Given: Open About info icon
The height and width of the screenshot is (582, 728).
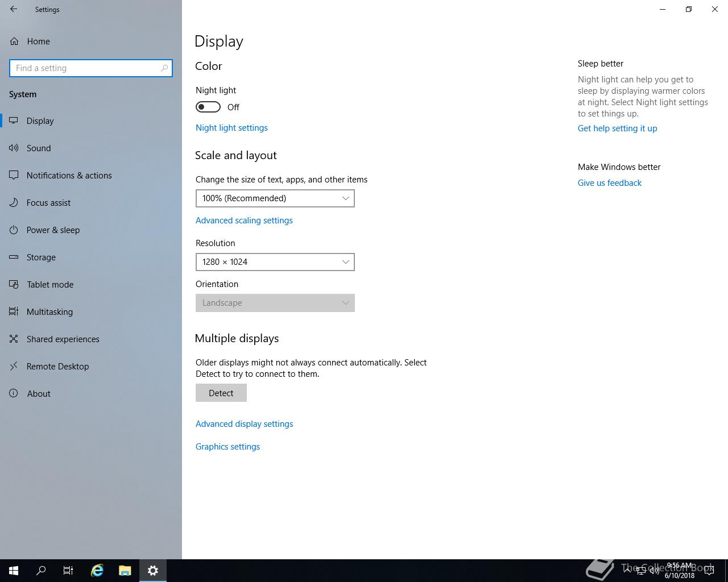Looking at the screenshot, I should (x=14, y=393).
